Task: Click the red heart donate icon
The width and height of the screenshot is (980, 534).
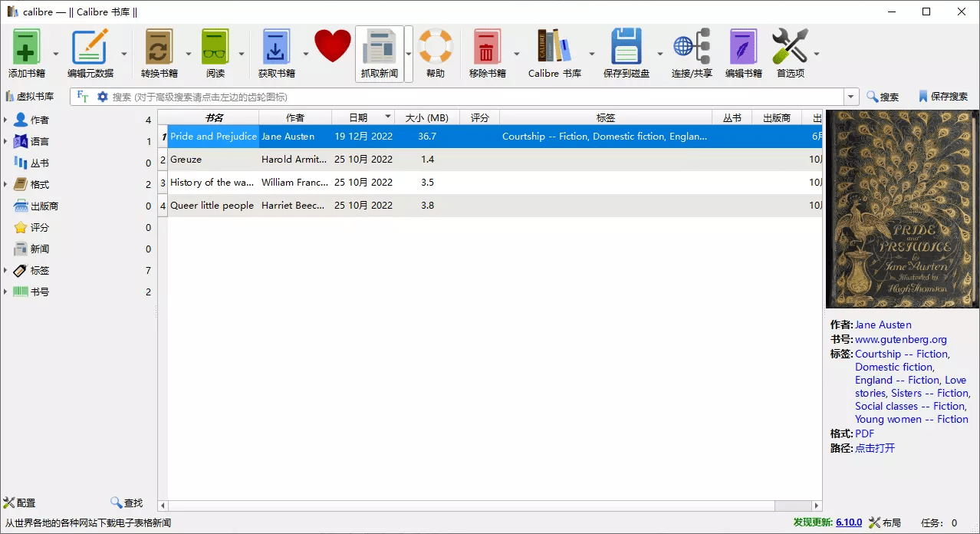Action: click(x=332, y=48)
